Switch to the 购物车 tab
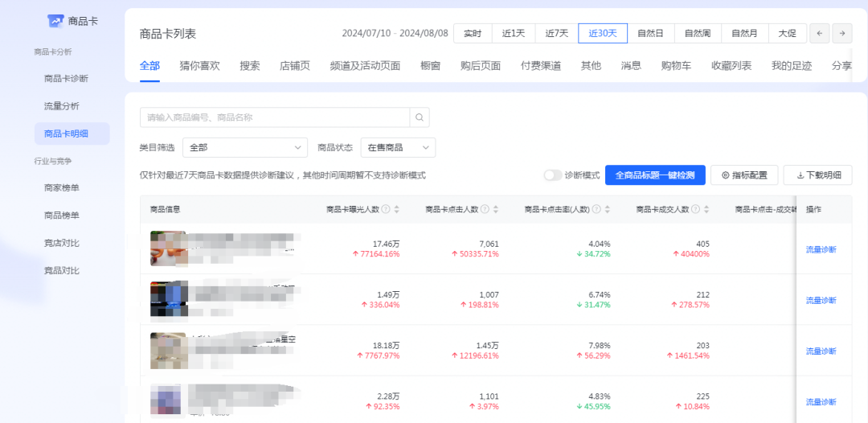 point(677,66)
